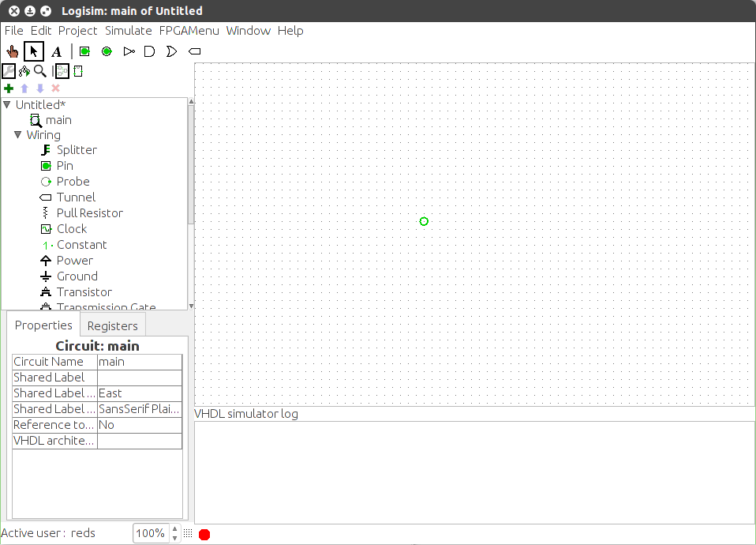Screen dimensions: 756x545
Task: Open the Help menu
Action: 290,31
